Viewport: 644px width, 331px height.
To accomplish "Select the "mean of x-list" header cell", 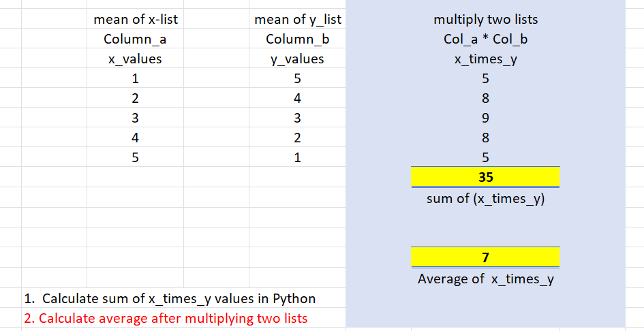I will [135, 19].
